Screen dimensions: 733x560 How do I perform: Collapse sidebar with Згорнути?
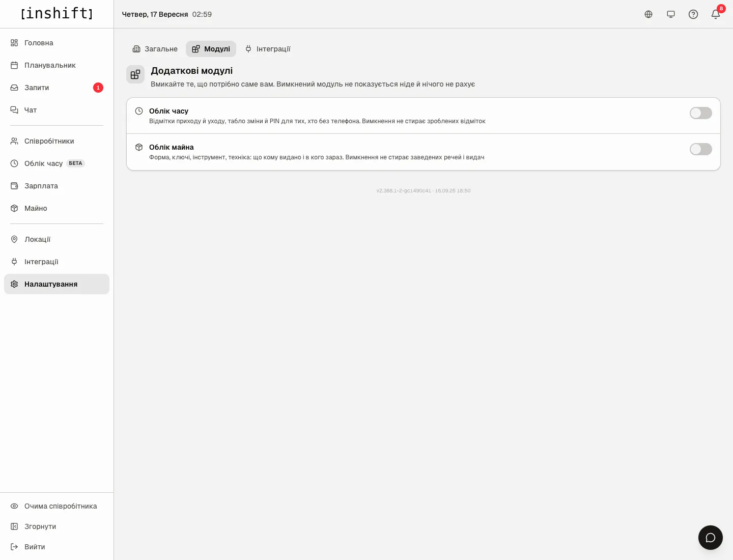(57, 526)
